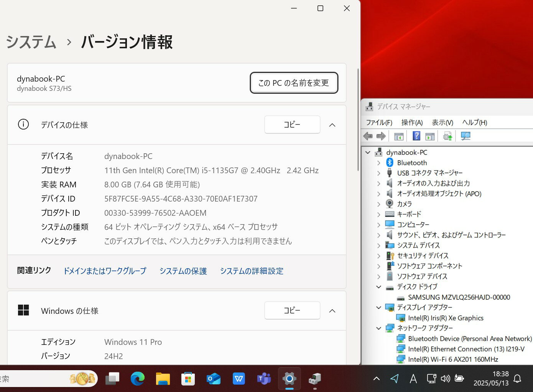Open the ファイル(F) menu
The image size is (533, 392).
[x=379, y=123]
